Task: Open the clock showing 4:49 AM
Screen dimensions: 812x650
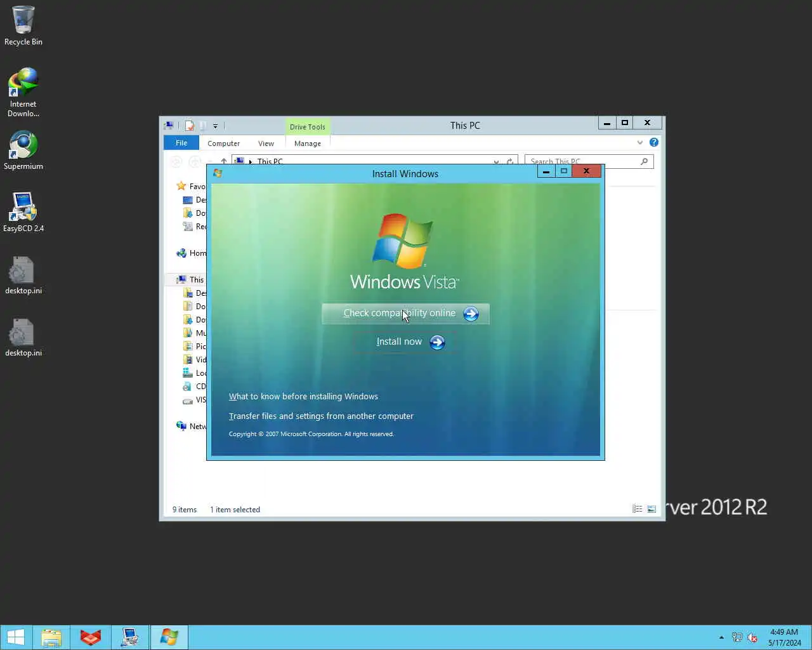Action: coord(784,637)
